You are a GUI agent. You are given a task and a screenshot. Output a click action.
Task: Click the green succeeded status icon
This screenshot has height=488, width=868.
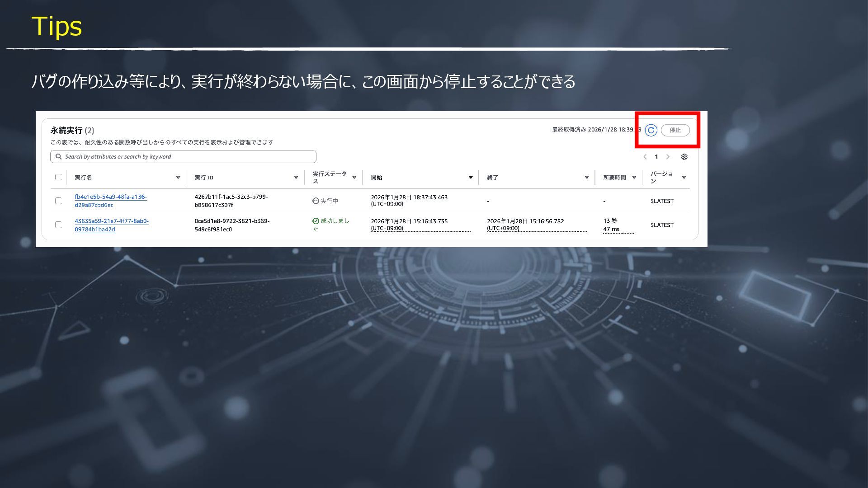point(316,221)
